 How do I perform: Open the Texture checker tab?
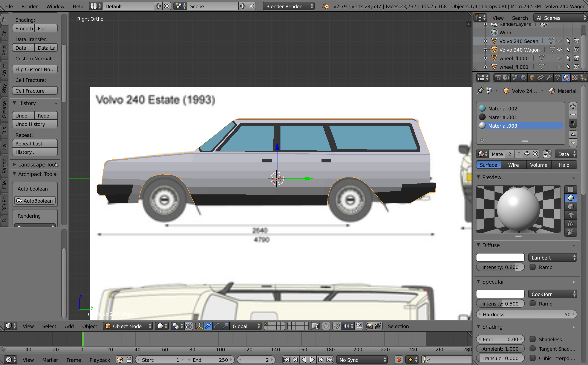point(575,78)
